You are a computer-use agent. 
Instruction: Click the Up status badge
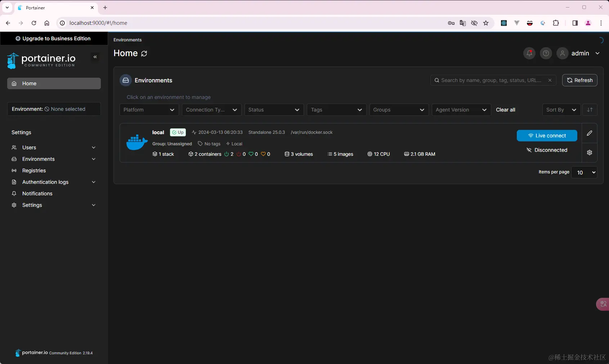point(178,132)
